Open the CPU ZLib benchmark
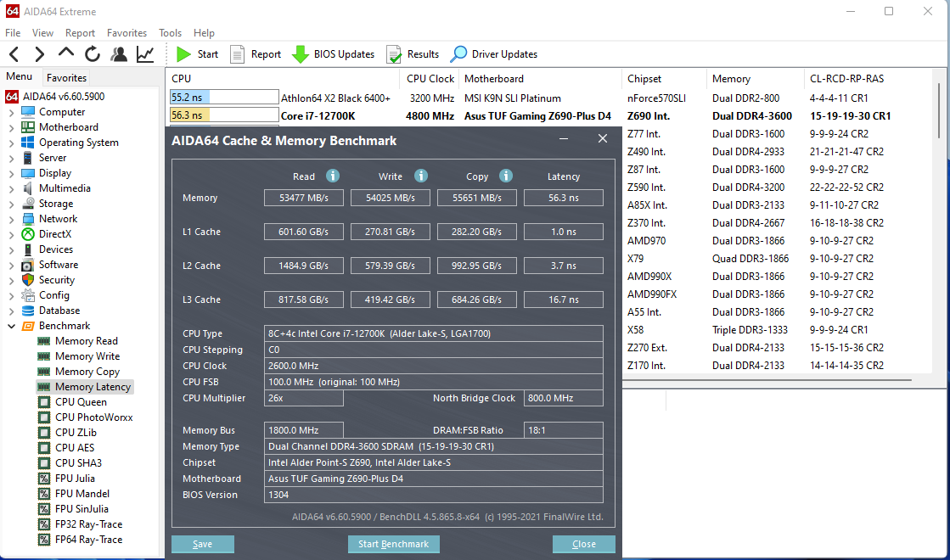This screenshot has width=950, height=560. tap(76, 432)
